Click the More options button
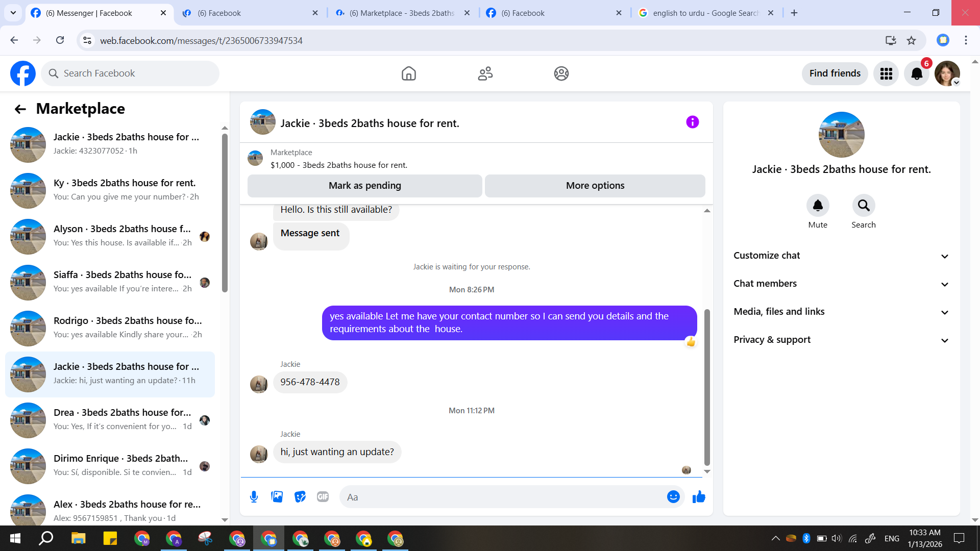 595,186
